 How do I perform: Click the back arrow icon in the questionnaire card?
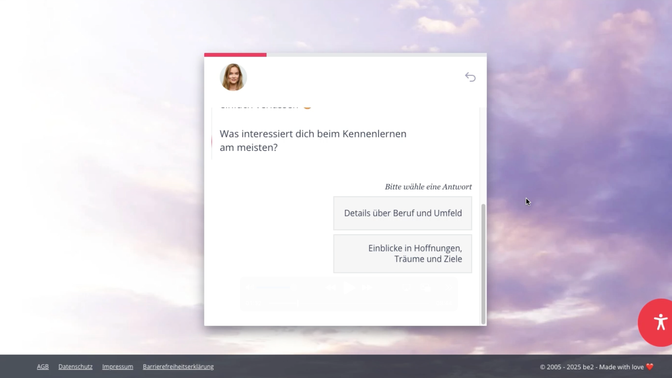(470, 77)
